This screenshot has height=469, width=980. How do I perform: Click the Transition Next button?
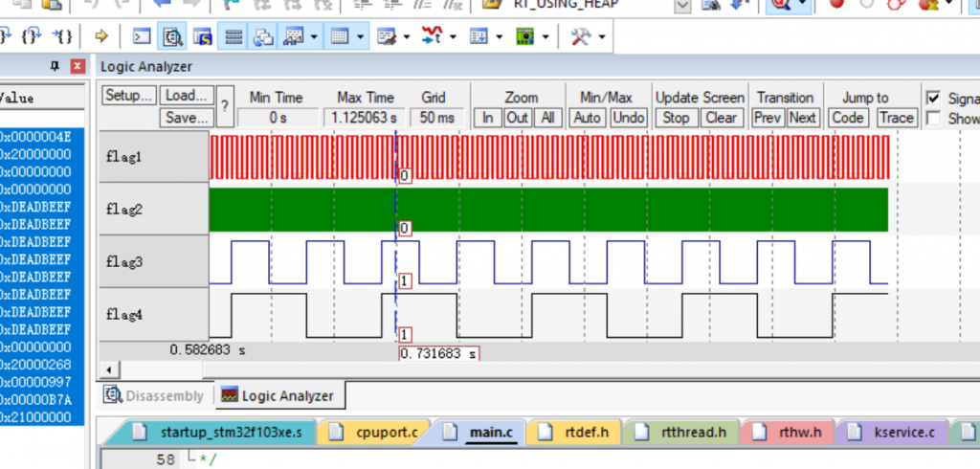click(802, 118)
